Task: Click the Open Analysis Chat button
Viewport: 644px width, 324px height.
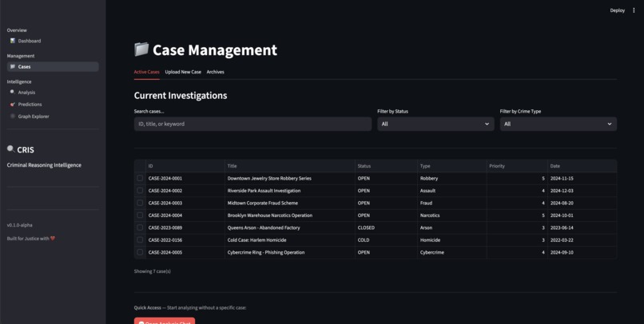Action: pos(165,321)
